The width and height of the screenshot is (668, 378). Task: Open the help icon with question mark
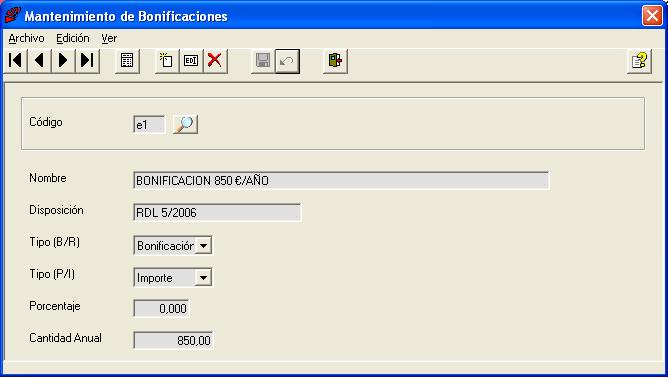coord(639,61)
